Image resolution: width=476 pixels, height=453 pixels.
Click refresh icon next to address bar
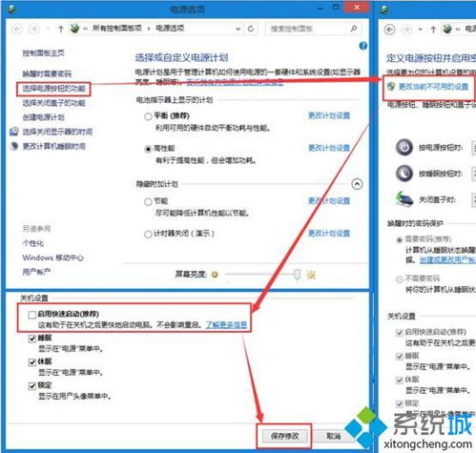(251, 29)
